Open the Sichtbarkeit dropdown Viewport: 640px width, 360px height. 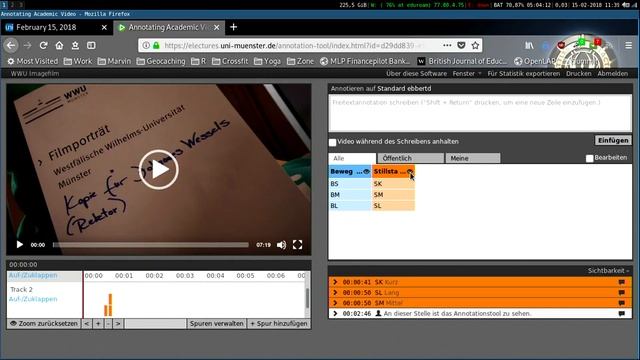click(608, 271)
